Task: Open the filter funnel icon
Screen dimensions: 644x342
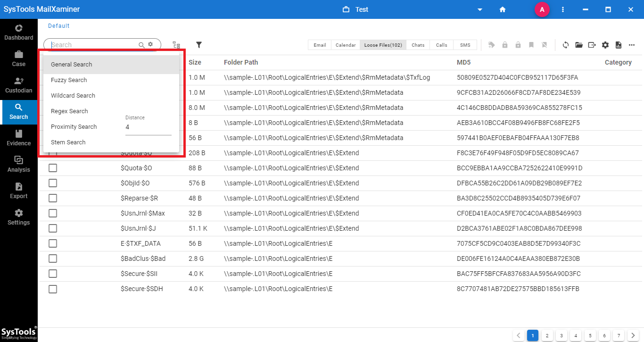Action: click(x=199, y=45)
